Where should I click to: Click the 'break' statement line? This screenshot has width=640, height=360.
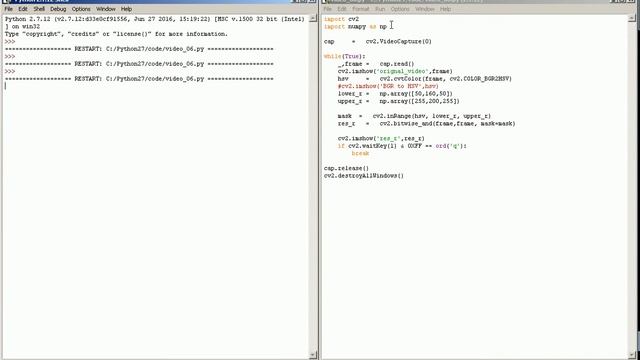(360, 153)
